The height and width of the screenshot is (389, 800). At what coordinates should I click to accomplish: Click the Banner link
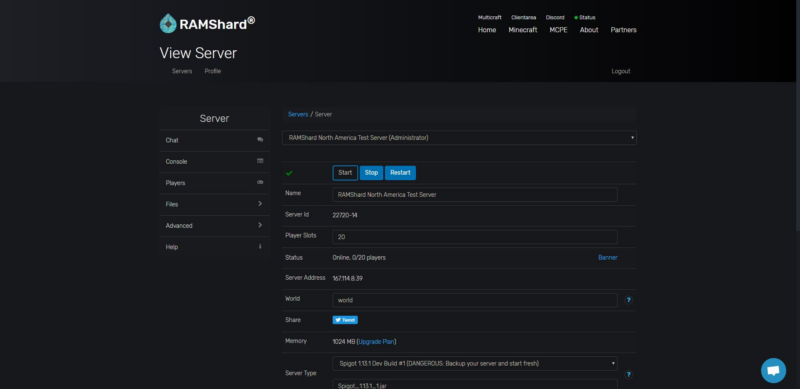608,258
